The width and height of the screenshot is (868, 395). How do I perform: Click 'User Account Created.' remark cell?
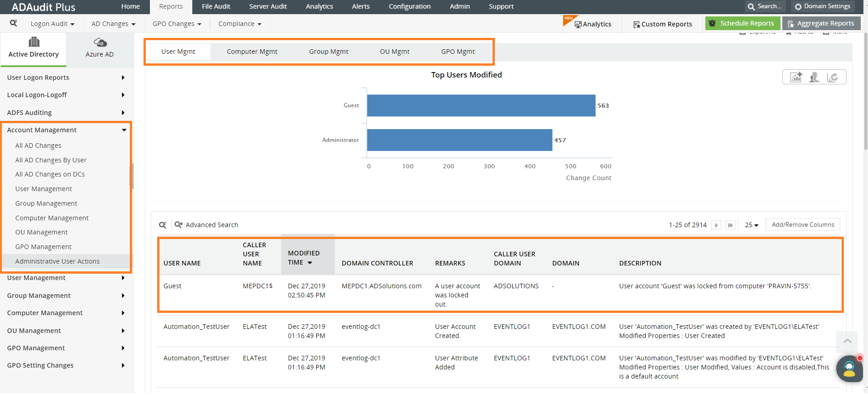coord(455,331)
